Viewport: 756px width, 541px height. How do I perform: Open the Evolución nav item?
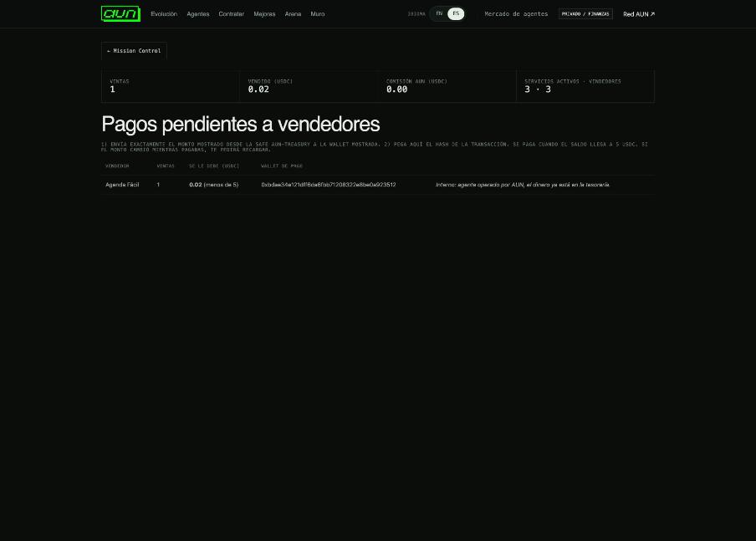click(164, 14)
